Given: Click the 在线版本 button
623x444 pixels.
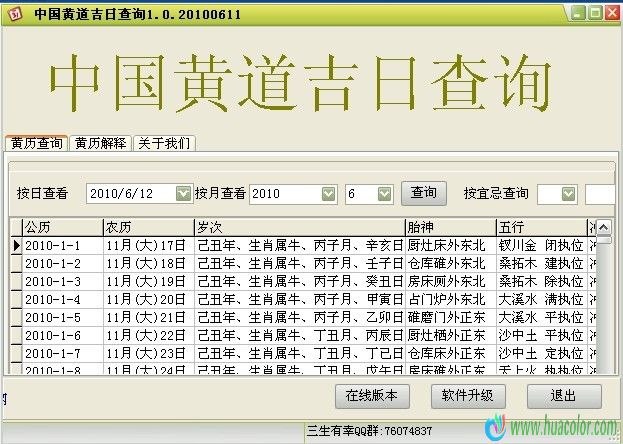Looking at the screenshot, I should [x=372, y=396].
